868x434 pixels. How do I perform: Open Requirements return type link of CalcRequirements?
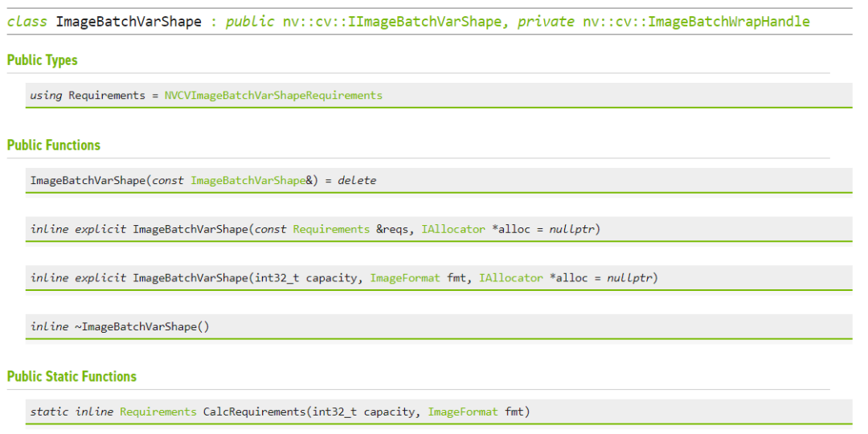click(x=158, y=411)
